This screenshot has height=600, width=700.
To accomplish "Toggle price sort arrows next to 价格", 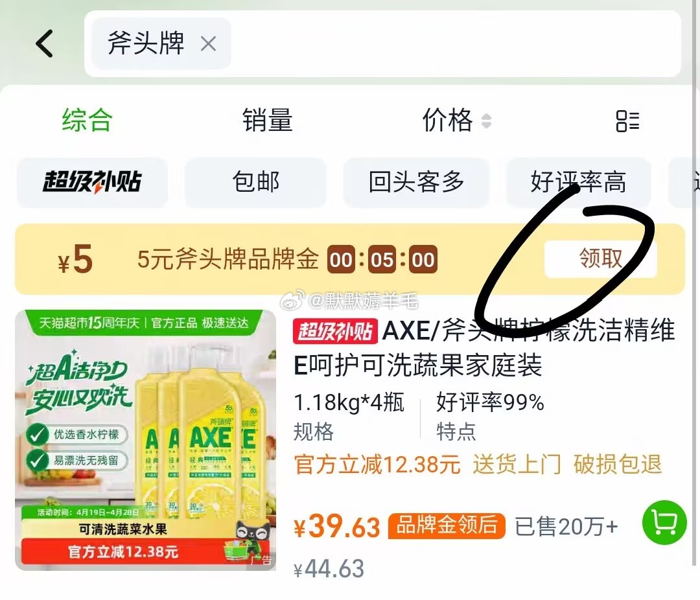I will point(487,121).
